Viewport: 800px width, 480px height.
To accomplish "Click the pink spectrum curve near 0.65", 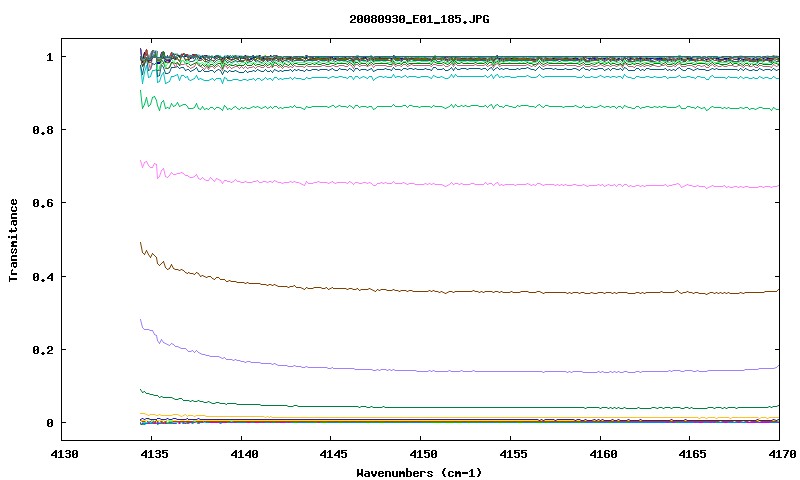I will pyautogui.click(x=459, y=184).
